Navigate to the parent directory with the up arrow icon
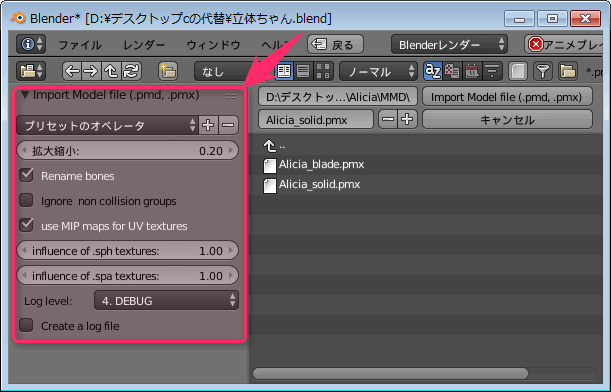 pos(111,71)
